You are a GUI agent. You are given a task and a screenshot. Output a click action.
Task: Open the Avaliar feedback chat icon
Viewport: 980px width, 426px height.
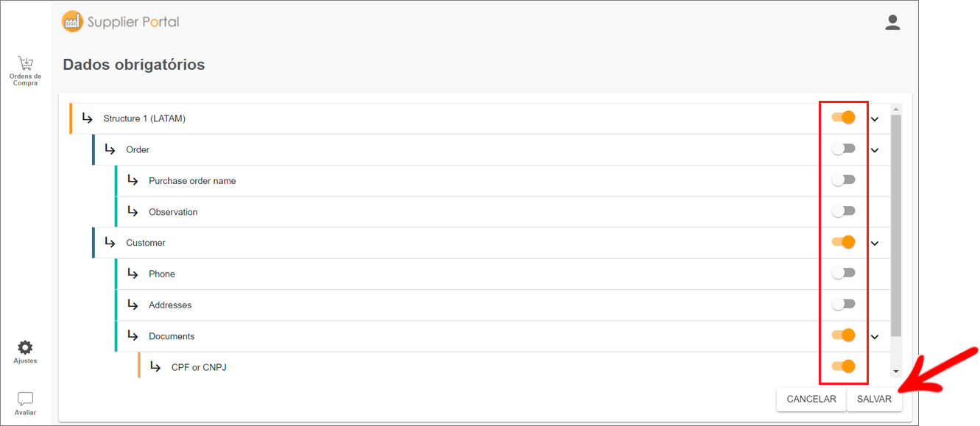tap(25, 399)
